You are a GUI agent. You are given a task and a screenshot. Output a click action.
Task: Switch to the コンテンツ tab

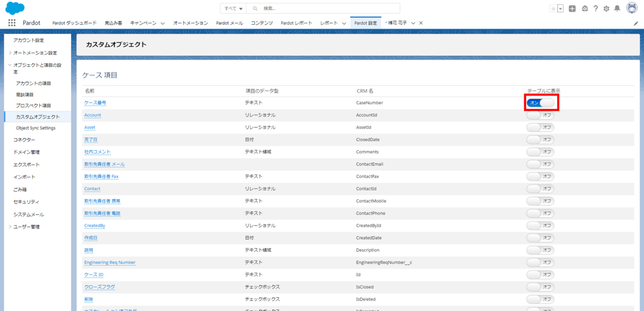pyautogui.click(x=262, y=23)
